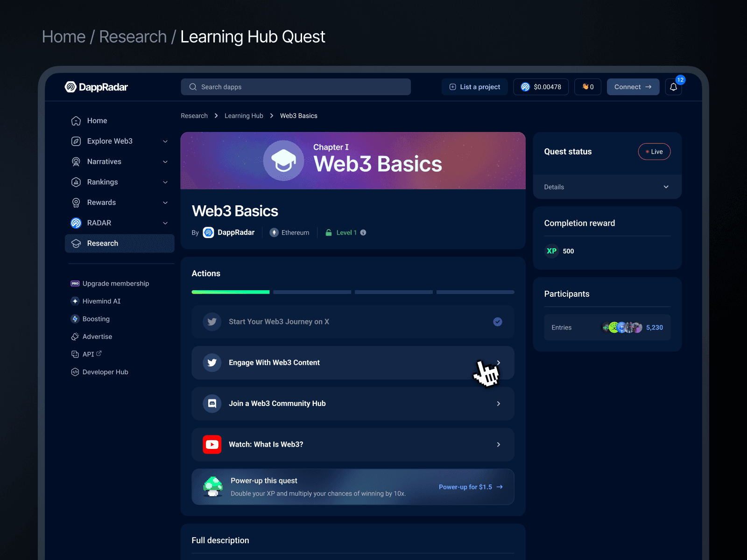The height and width of the screenshot is (560, 747).
Task: Click the Rewards badge icon
Action: click(76, 203)
